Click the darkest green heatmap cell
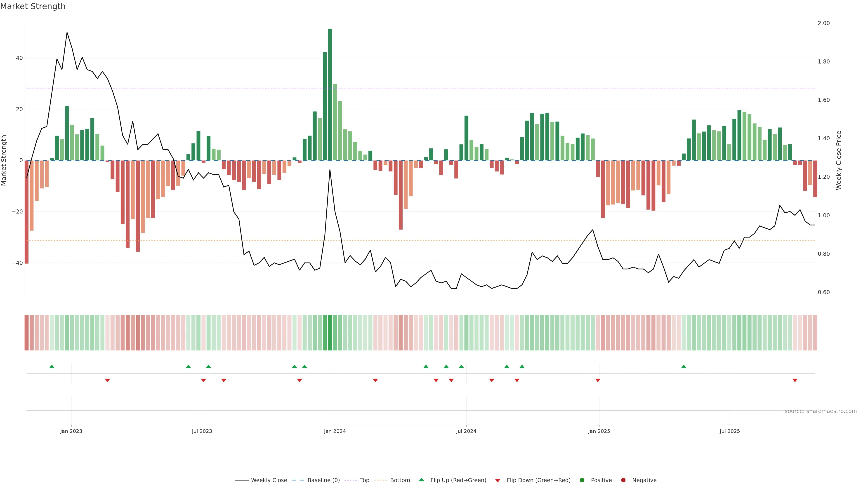Image resolution: width=868 pixels, height=488 pixels. [x=330, y=333]
